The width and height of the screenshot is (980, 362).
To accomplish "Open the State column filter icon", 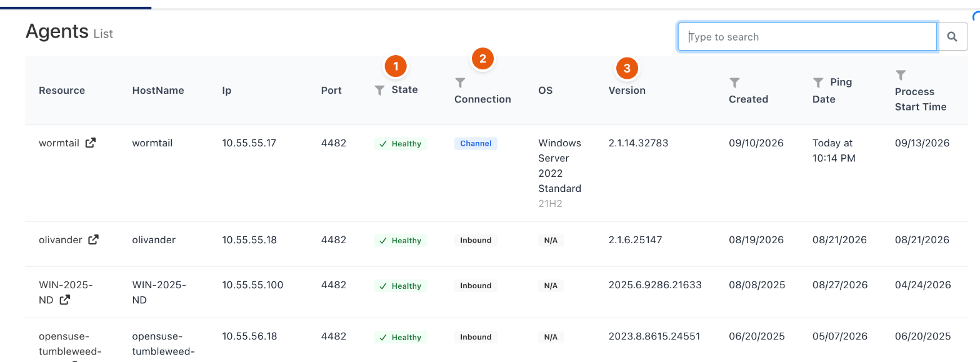I will pyautogui.click(x=379, y=91).
